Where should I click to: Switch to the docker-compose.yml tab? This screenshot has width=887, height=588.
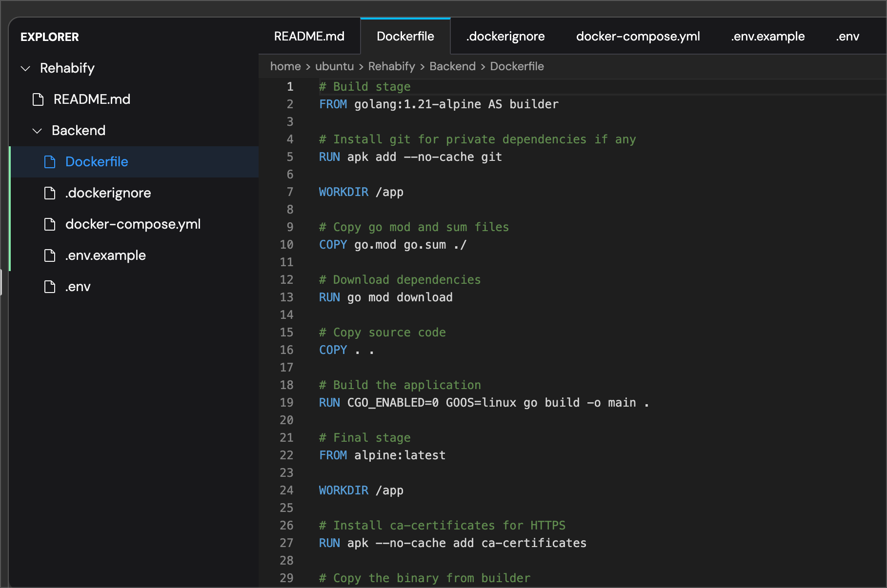(638, 37)
